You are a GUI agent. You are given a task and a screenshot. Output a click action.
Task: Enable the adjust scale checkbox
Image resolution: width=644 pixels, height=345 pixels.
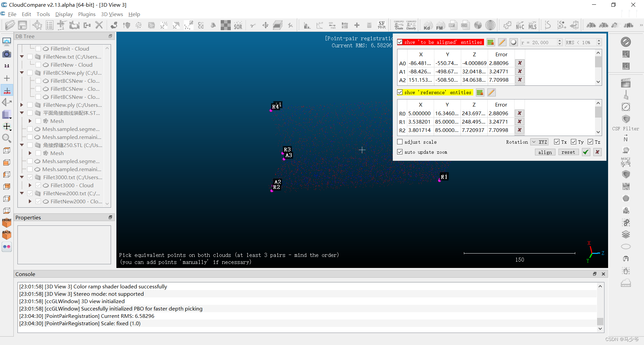pyautogui.click(x=399, y=142)
